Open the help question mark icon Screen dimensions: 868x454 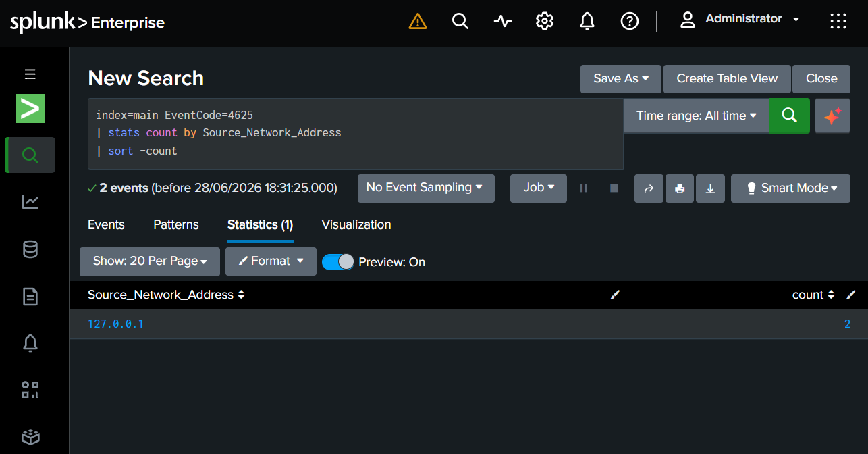pos(629,22)
